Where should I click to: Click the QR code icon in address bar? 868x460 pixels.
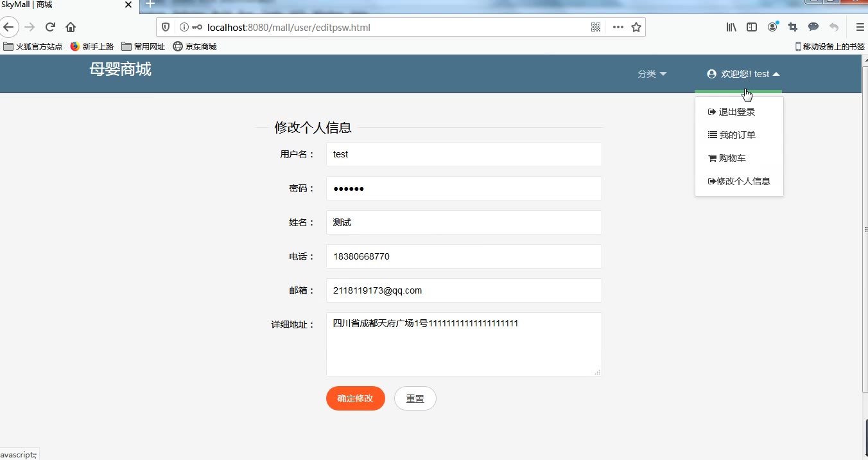click(596, 27)
